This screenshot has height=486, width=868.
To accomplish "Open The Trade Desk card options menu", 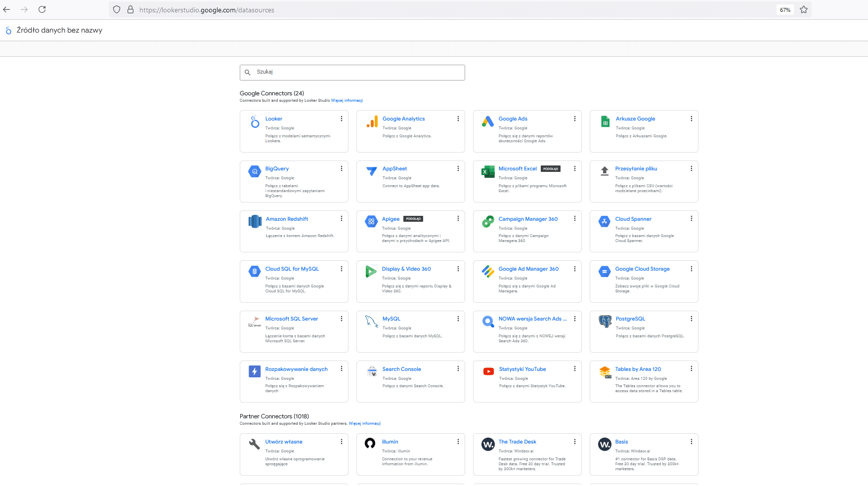I will click(x=575, y=442).
